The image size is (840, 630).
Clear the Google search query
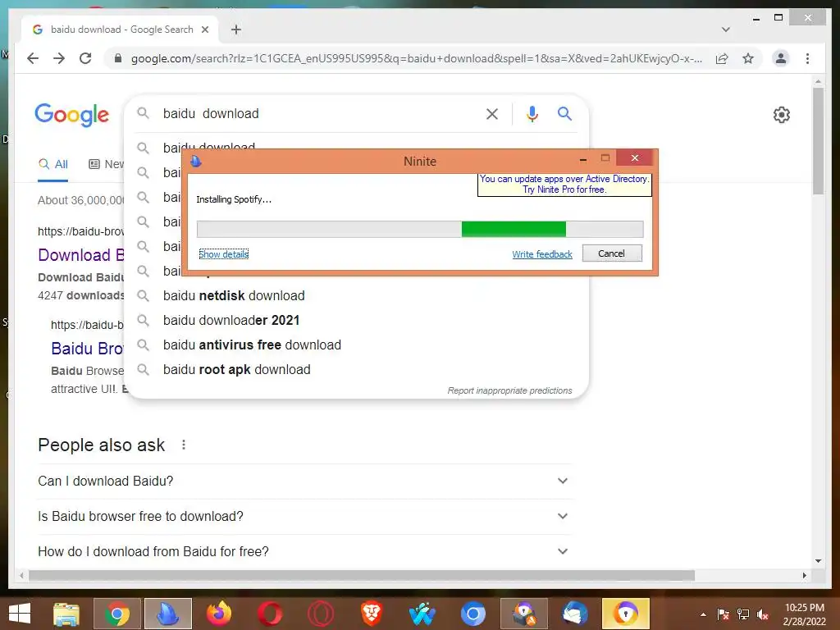tap(492, 113)
